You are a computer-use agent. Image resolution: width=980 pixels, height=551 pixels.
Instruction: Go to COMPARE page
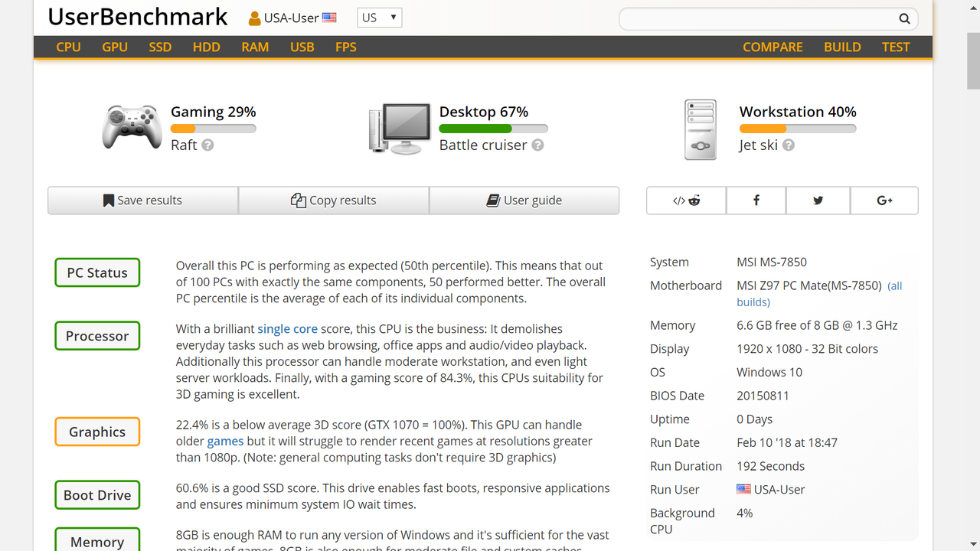pos(773,47)
